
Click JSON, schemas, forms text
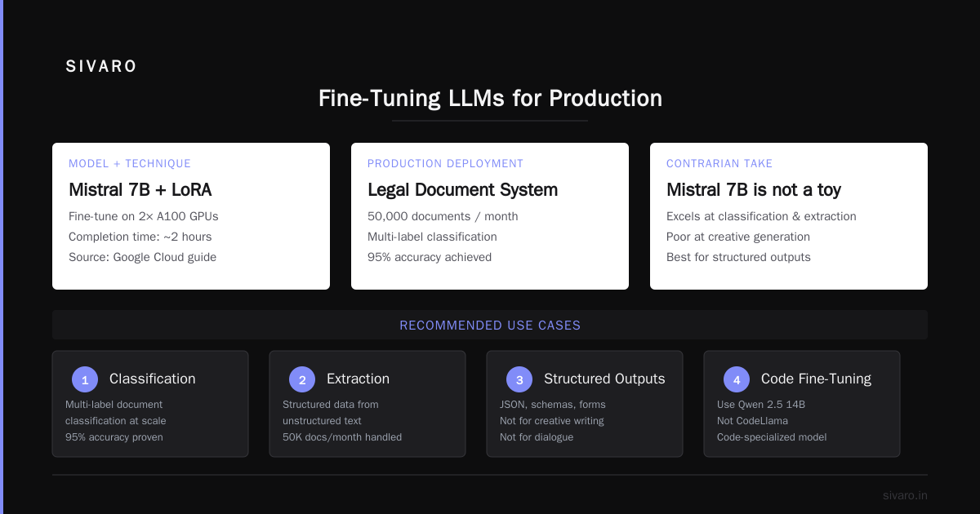(553, 404)
